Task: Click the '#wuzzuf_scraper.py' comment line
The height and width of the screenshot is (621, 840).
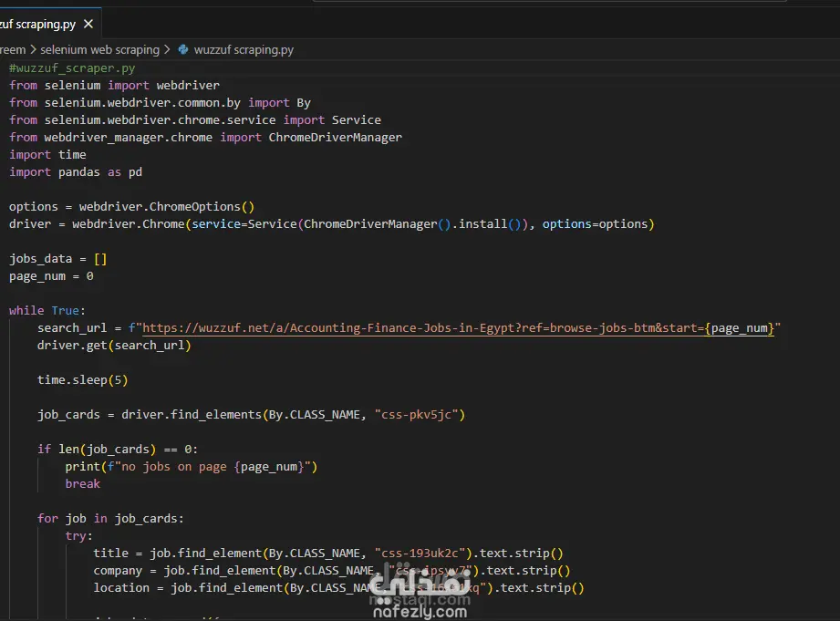Action: coord(72,68)
